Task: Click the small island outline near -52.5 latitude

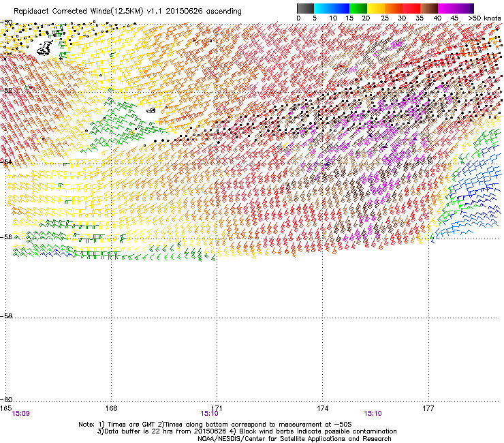Action: 151,110
